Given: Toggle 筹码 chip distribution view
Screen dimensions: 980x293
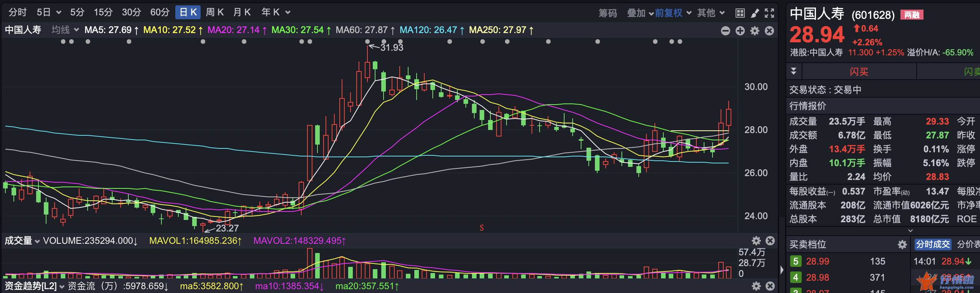Looking at the screenshot, I should point(608,13).
